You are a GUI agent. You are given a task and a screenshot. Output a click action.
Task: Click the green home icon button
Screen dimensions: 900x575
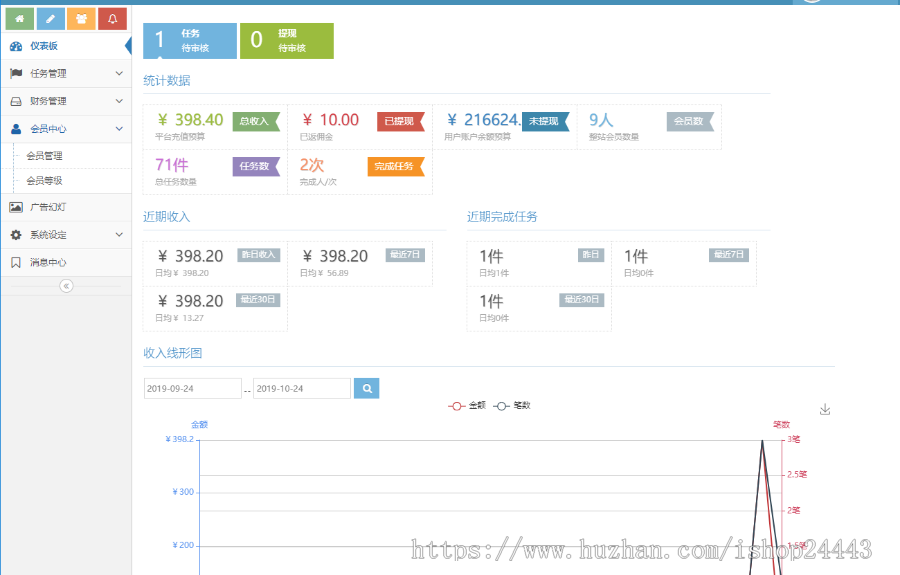pyautogui.click(x=20, y=19)
